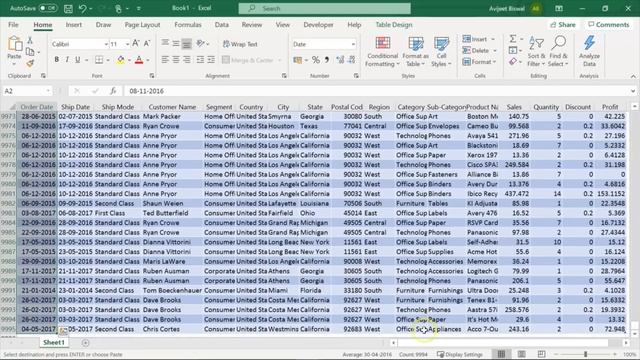Switch to the Data tab
The image size is (640, 360).
[x=222, y=24]
